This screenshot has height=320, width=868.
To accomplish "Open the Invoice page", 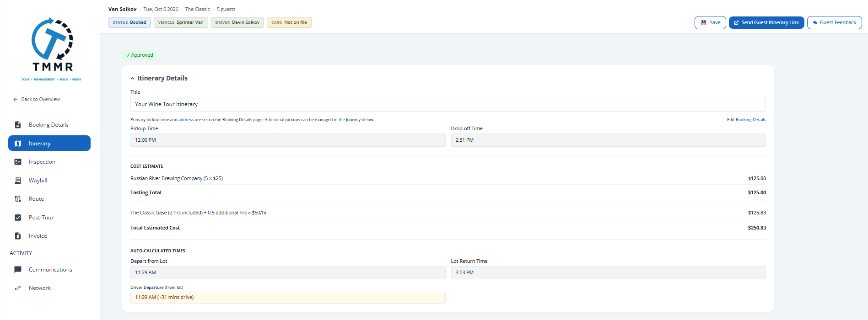I will tap(49, 236).
